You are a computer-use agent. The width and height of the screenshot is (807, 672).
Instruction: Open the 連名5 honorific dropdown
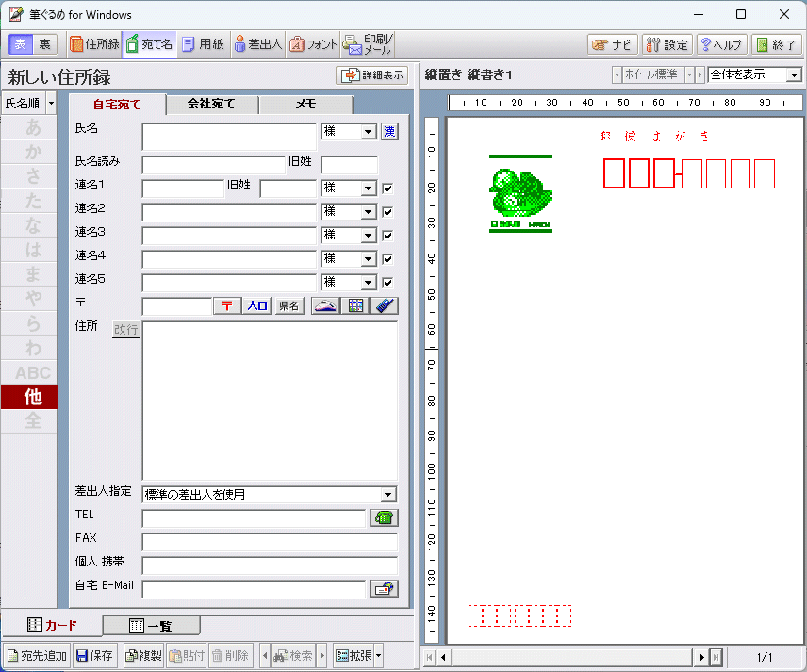point(368,283)
